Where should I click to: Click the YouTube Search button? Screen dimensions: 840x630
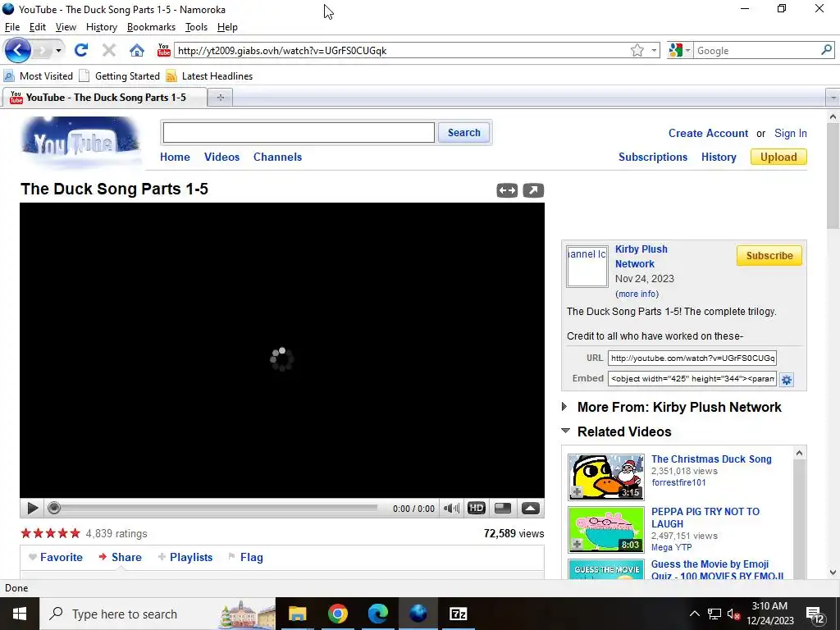click(464, 132)
